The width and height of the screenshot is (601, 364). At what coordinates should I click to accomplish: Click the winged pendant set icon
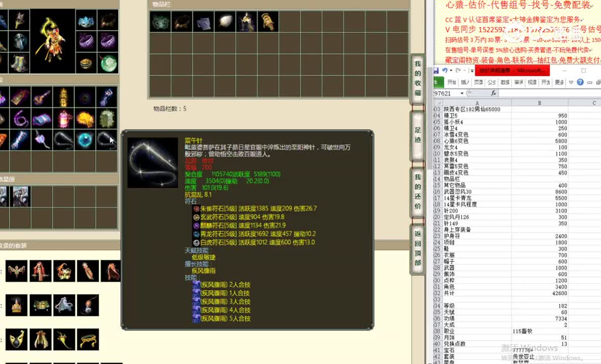(x=17, y=271)
